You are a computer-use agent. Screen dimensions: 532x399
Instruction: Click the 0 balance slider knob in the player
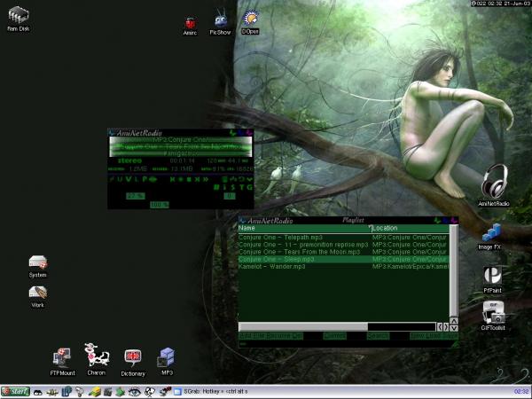click(230, 196)
